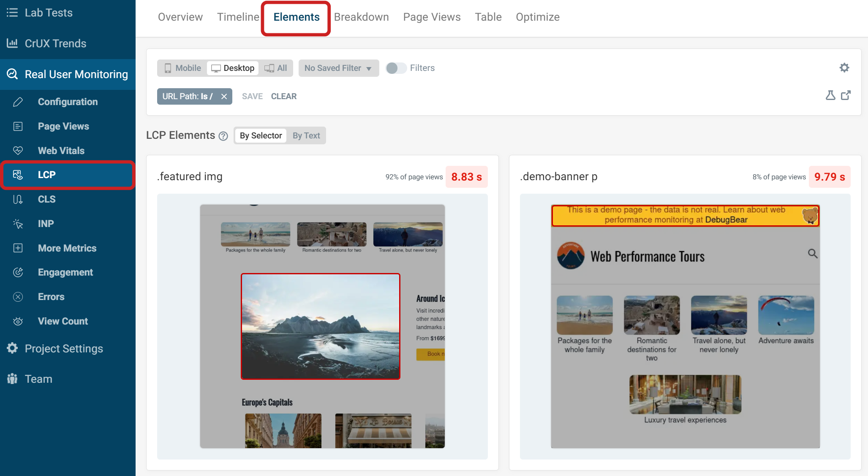Viewport: 868px width, 476px height.
Task: Click the Web Vitals heart icon
Action: tap(18, 150)
